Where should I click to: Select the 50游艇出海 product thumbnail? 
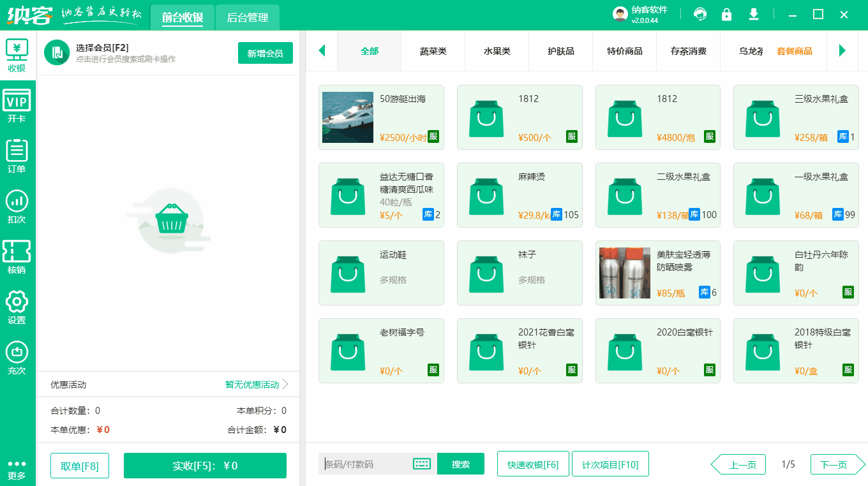pyautogui.click(x=347, y=117)
